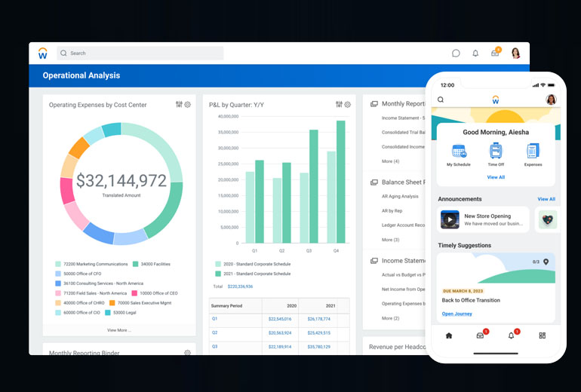Toggle the 2020 Standard Corporate Schedule legend

(x=253, y=264)
